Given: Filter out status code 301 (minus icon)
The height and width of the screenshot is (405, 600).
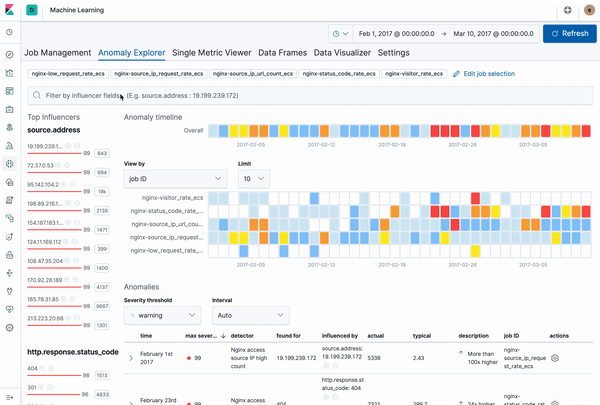Looking at the screenshot, I should coord(51,387).
